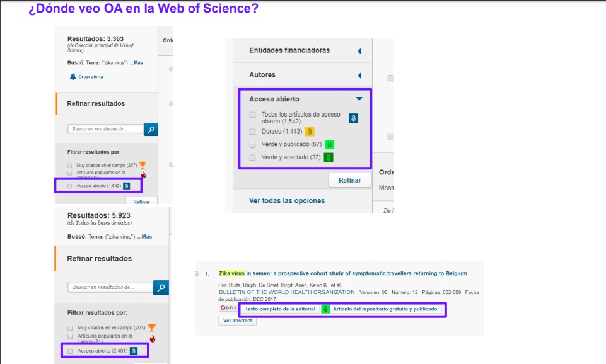This screenshot has height=364, width=606.
Task: Click the Autores section label
Action: click(x=262, y=75)
